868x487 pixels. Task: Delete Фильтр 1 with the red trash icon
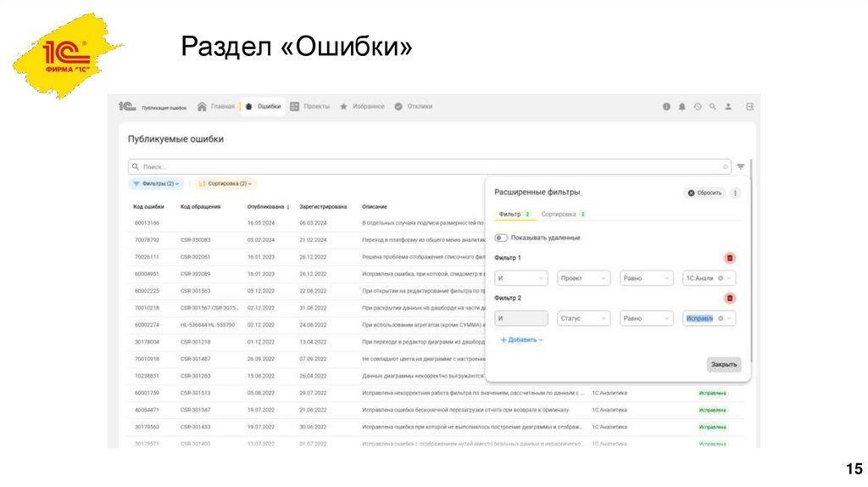730,258
